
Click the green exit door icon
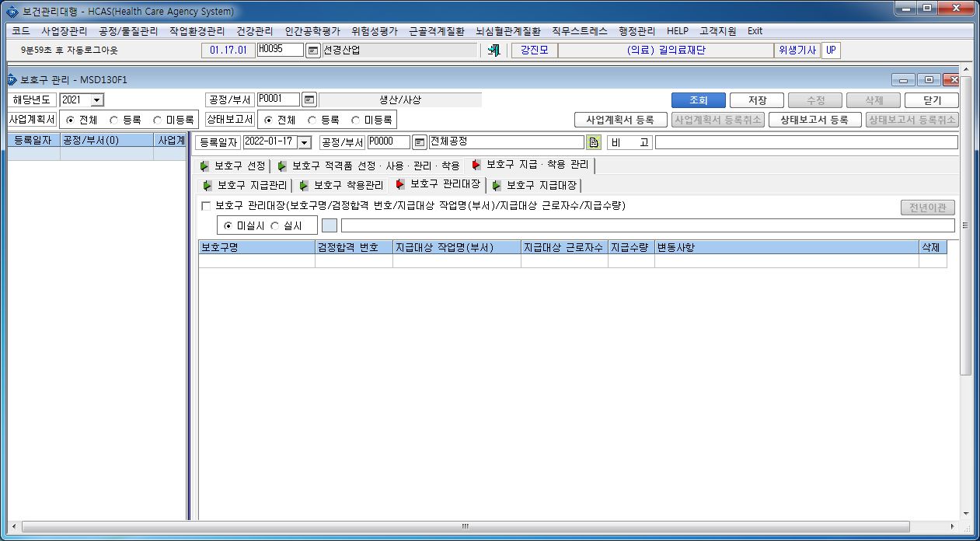point(493,51)
